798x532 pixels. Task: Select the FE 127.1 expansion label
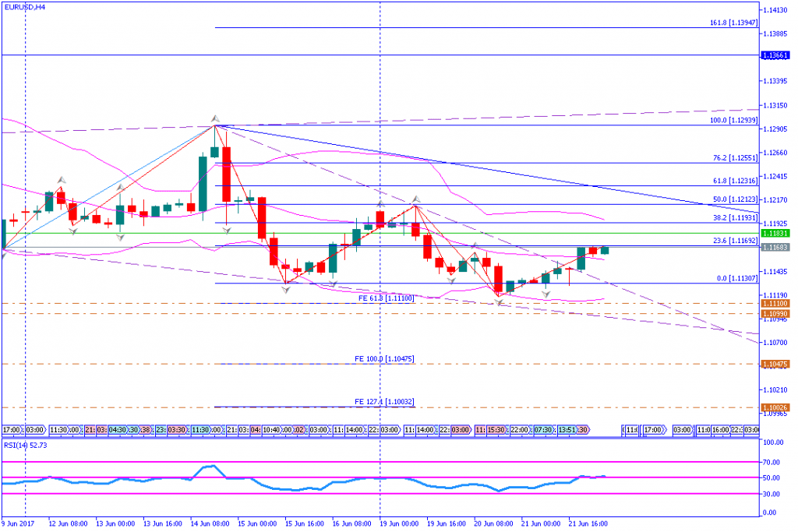point(383,402)
